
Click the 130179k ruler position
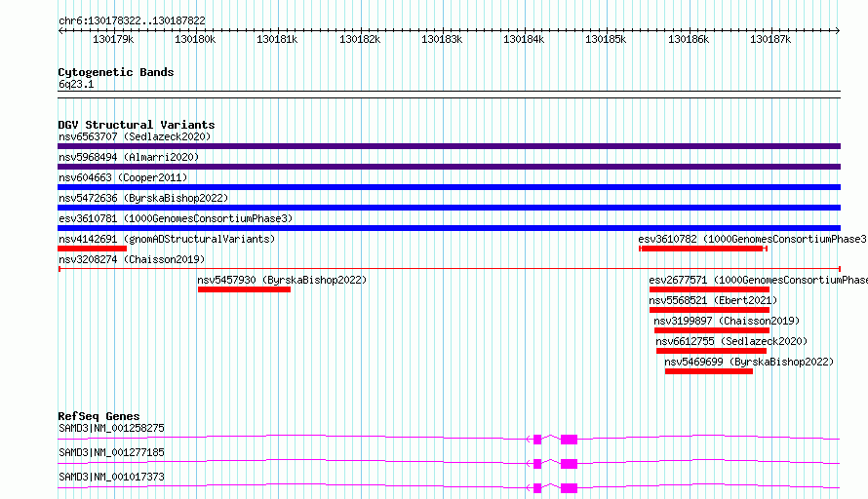click(113, 39)
